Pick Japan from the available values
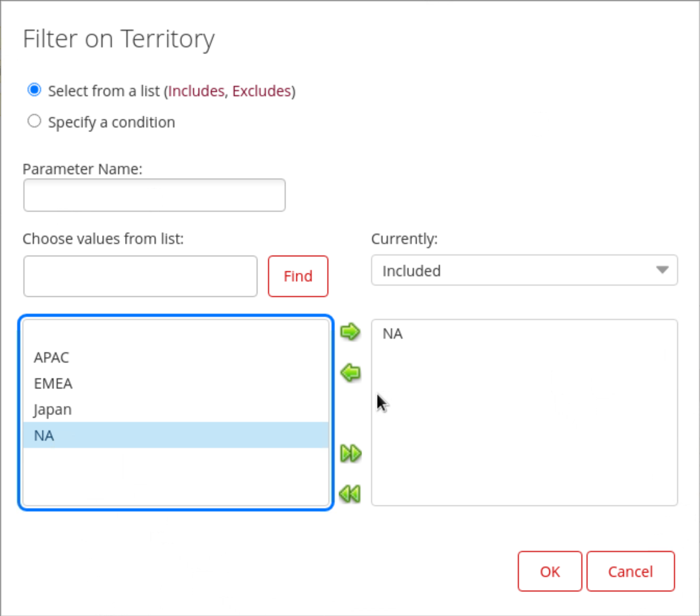The image size is (700, 616). click(53, 409)
